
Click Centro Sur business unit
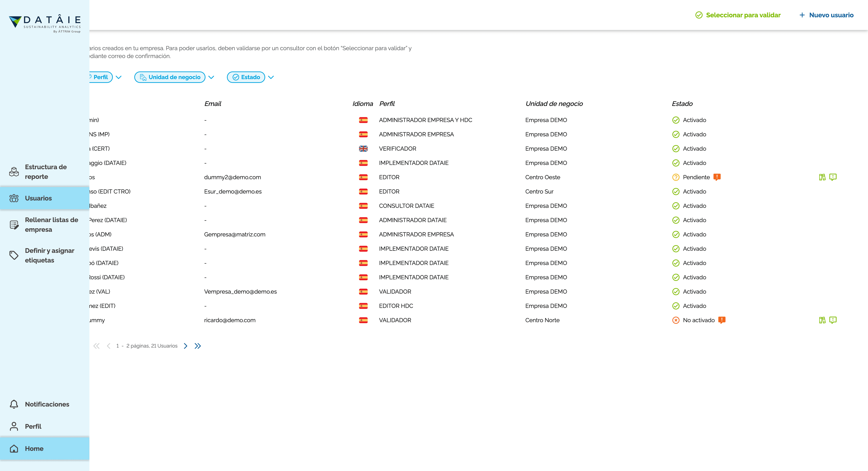click(539, 192)
